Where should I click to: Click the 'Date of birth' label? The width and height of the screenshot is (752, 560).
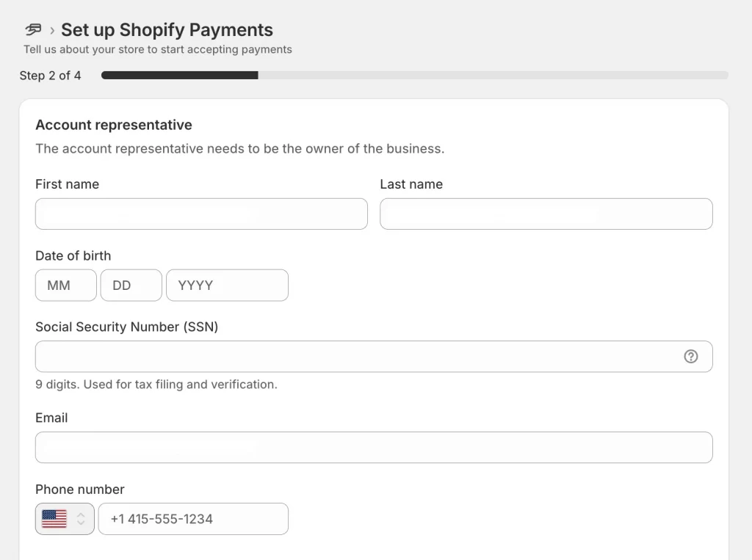(x=73, y=255)
